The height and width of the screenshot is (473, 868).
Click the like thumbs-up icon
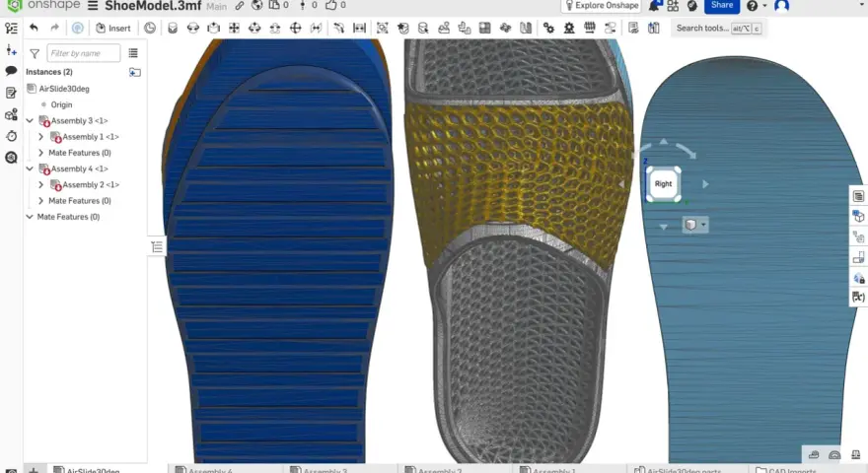click(331, 5)
